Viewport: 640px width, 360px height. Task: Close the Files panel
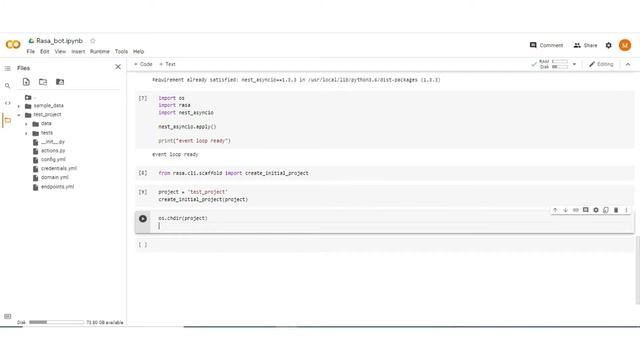point(118,67)
